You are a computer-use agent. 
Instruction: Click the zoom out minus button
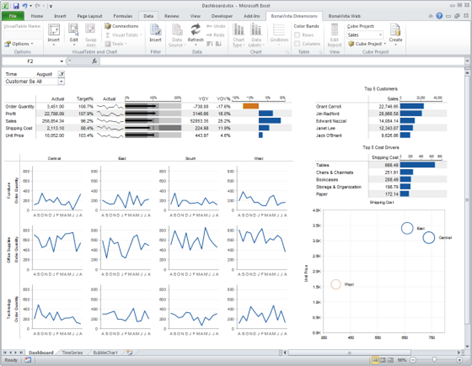[413, 360]
